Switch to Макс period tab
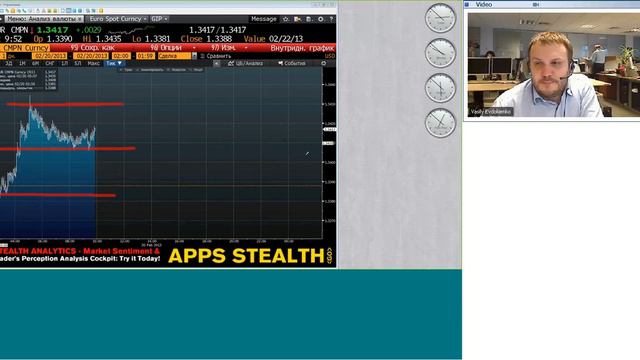 (93, 63)
